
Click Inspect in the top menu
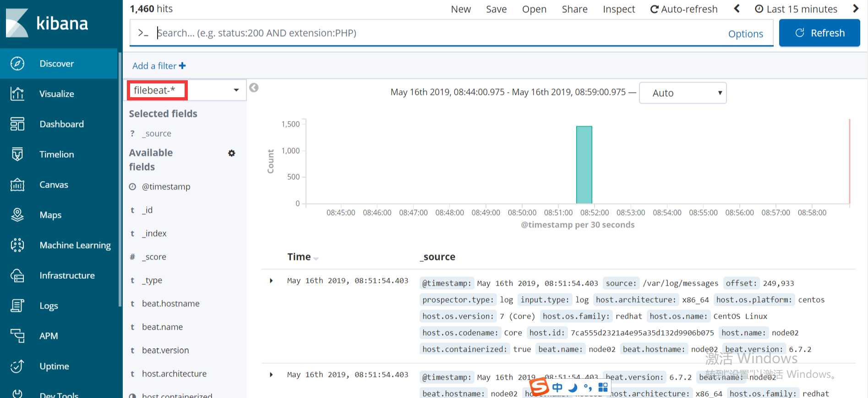point(619,9)
